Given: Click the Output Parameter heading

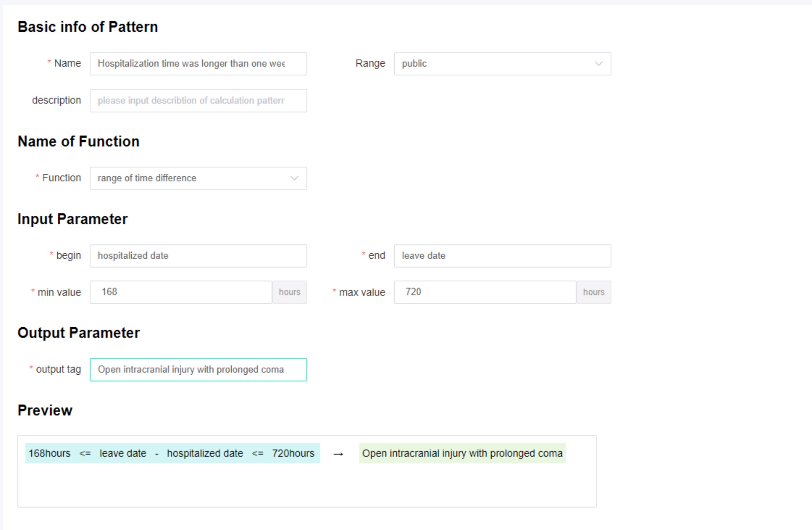Looking at the screenshot, I should [79, 333].
